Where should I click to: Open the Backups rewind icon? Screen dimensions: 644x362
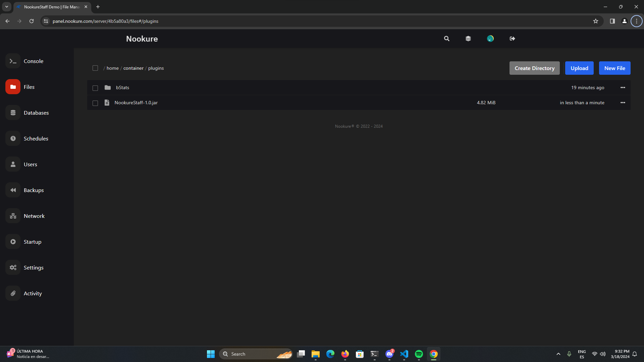tap(13, 190)
